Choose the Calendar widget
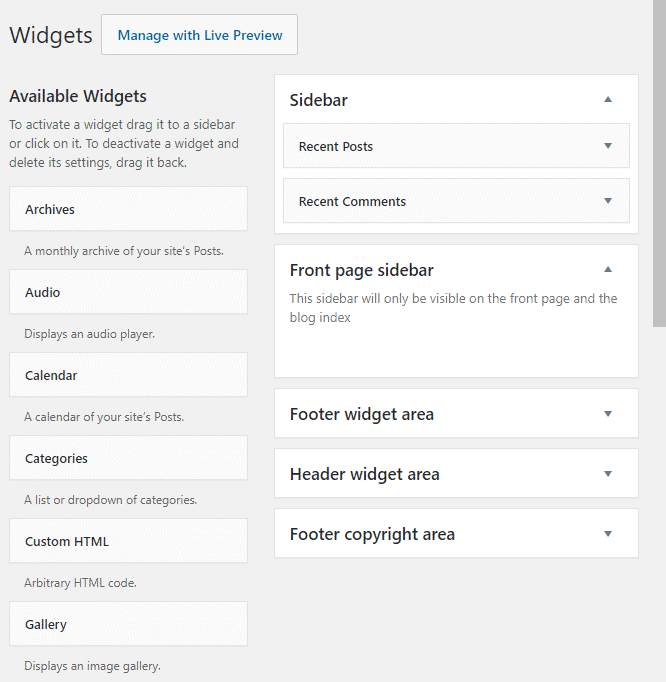666x682 pixels. point(128,375)
